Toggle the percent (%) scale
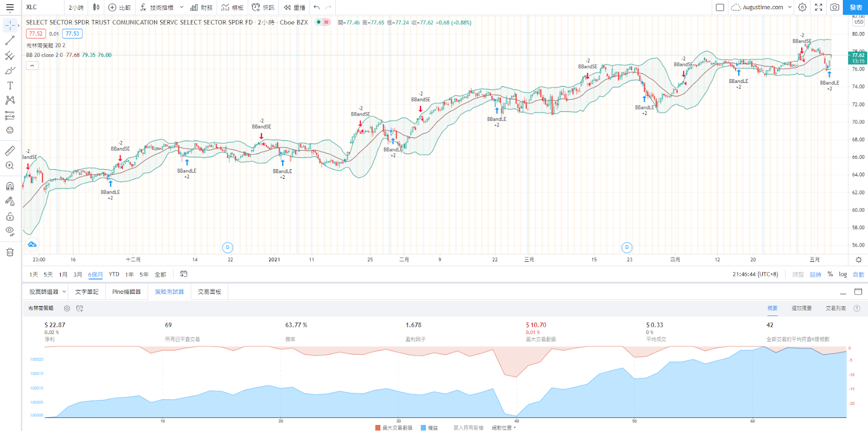Screen dimensions: 868x431 point(830,274)
